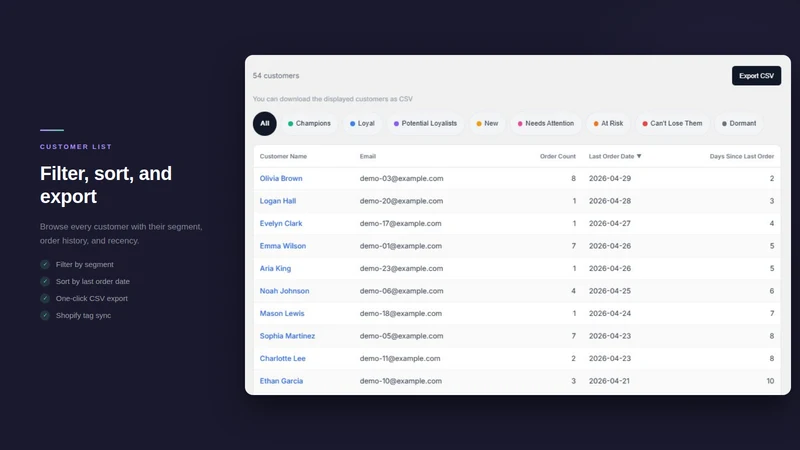
Task: Sort by Email column header
Action: pyautogui.click(x=367, y=156)
